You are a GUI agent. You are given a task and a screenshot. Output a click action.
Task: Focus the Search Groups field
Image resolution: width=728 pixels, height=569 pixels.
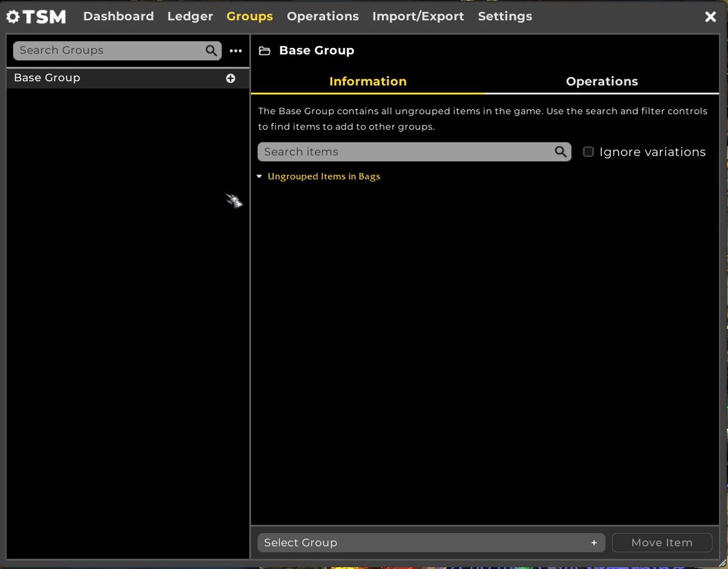(117, 50)
